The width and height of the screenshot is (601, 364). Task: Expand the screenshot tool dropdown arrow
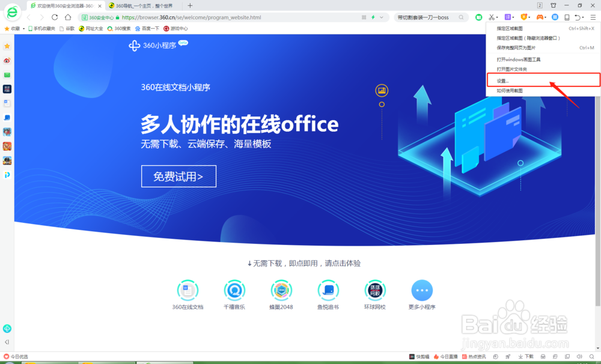[x=497, y=17]
